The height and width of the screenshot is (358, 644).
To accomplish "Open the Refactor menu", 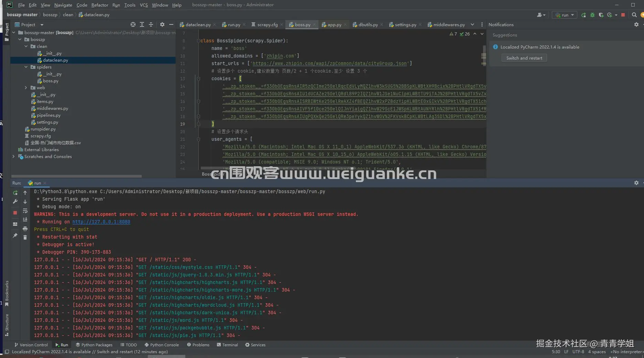I will pyautogui.click(x=100, y=5).
